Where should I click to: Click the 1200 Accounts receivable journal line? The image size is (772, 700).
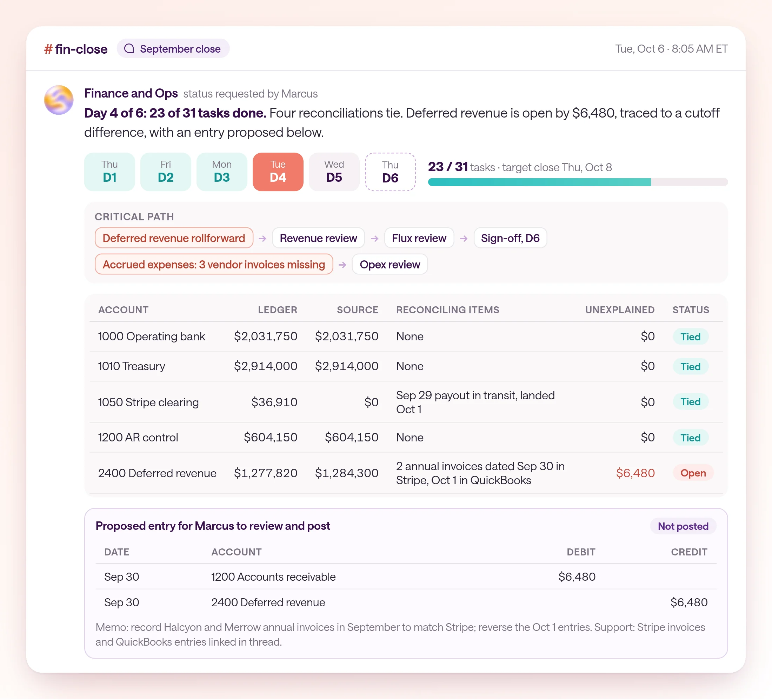[406, 576]
